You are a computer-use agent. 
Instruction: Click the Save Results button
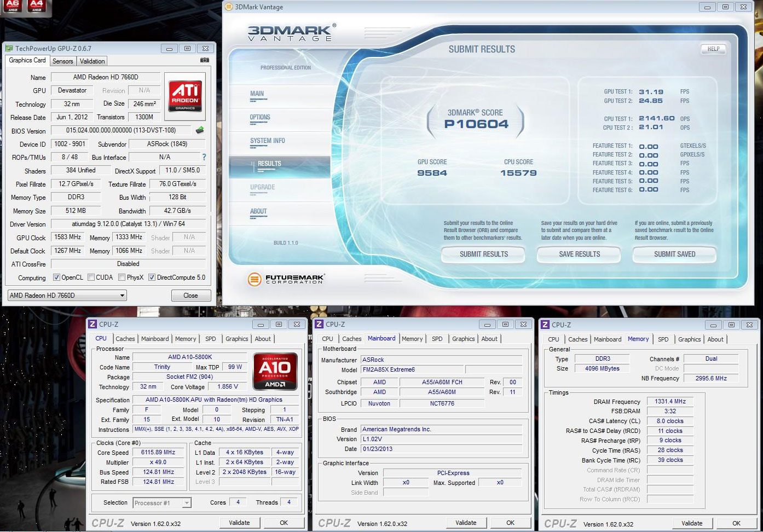click(x=580, y=254)
